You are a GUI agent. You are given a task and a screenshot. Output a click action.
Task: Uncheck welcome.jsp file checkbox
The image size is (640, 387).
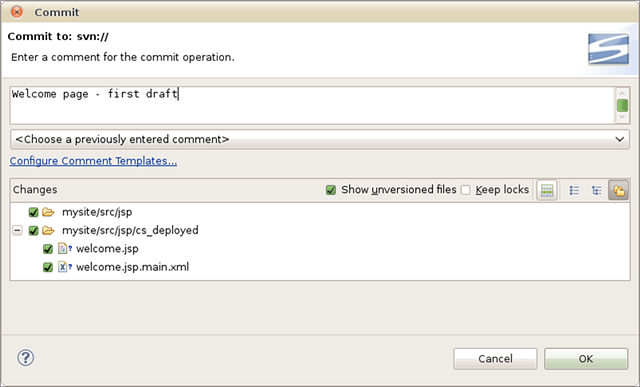[x=48, y=249]
